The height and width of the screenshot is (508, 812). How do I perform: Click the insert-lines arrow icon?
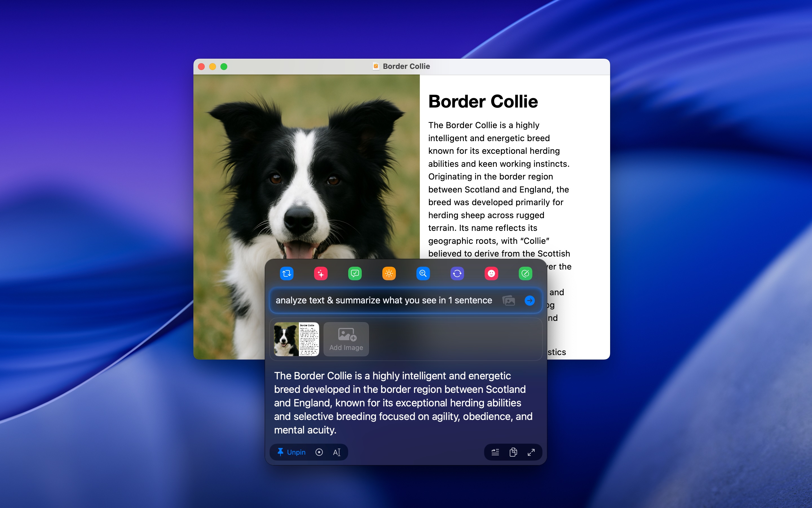(x=495, y=452)
